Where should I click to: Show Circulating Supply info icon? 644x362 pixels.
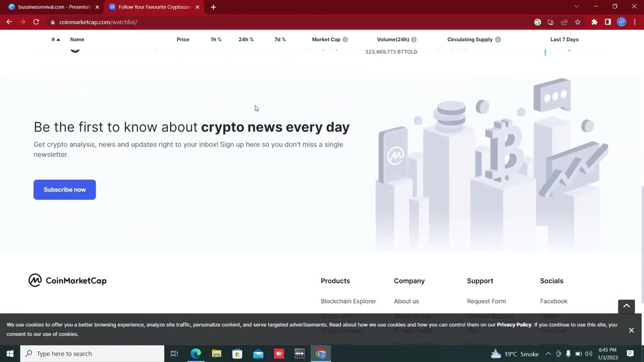point(498,39)
